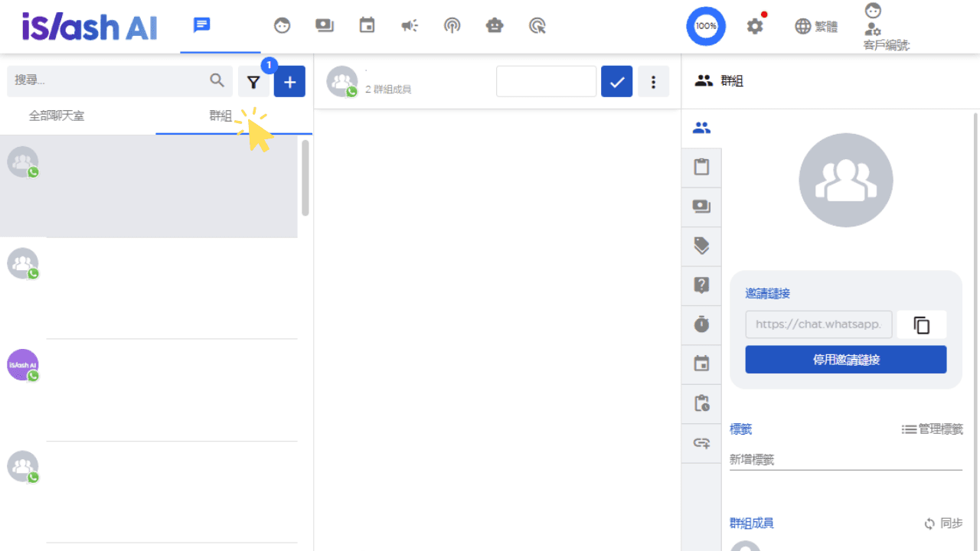Click the empty text box in chat header

pos(546,81)
